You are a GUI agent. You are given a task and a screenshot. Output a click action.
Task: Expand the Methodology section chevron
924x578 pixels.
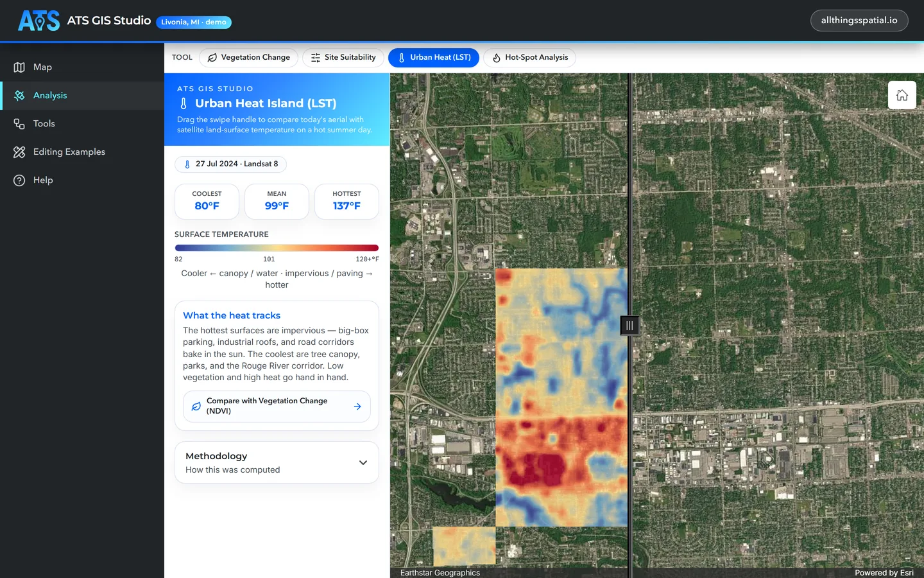coord(363,462)
